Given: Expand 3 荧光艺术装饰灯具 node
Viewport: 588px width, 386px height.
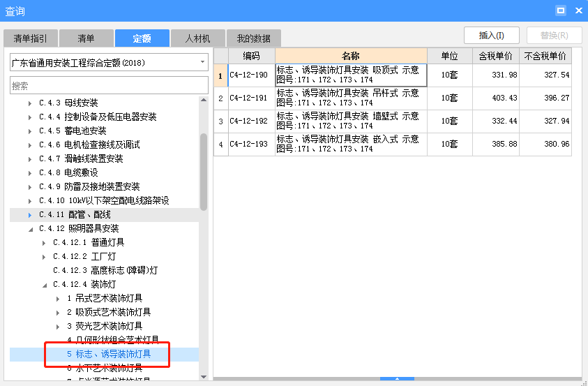Looking at the screenshot, I should pos(58,327).
